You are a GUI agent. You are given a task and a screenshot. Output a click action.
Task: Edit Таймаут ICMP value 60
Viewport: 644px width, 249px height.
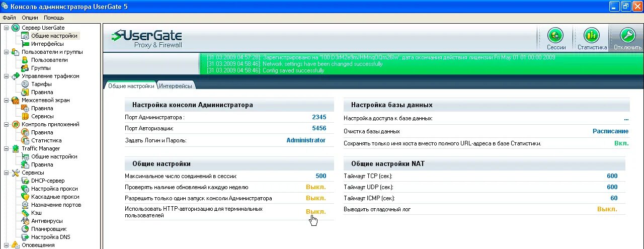click(614, 198)
